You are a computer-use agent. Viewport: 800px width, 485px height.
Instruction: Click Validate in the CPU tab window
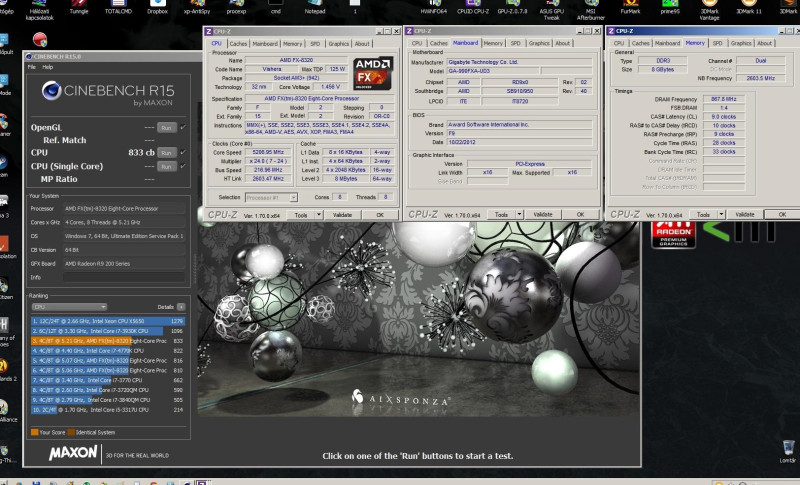(x=342, y=215)
